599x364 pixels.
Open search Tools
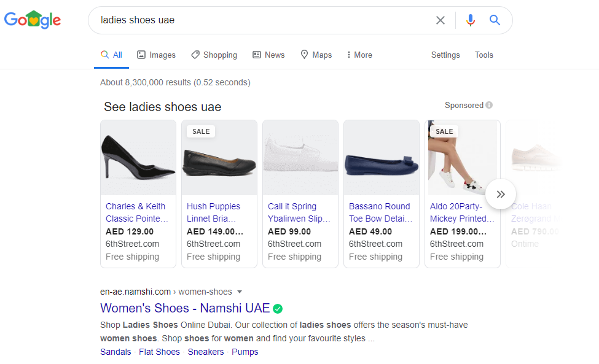pos(484,55)
